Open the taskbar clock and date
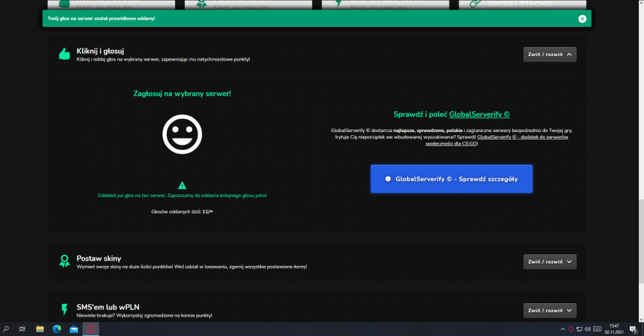Viewport: 644px width, 336px height. pyautogui.click(x=614, y=329)
